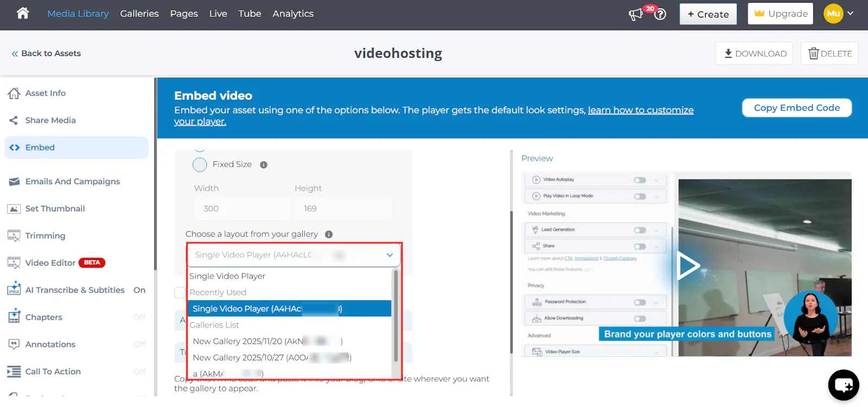The image size is (868, 407).
Task: Toggle Password Protection switch in preview
Action: click(640, 302)
